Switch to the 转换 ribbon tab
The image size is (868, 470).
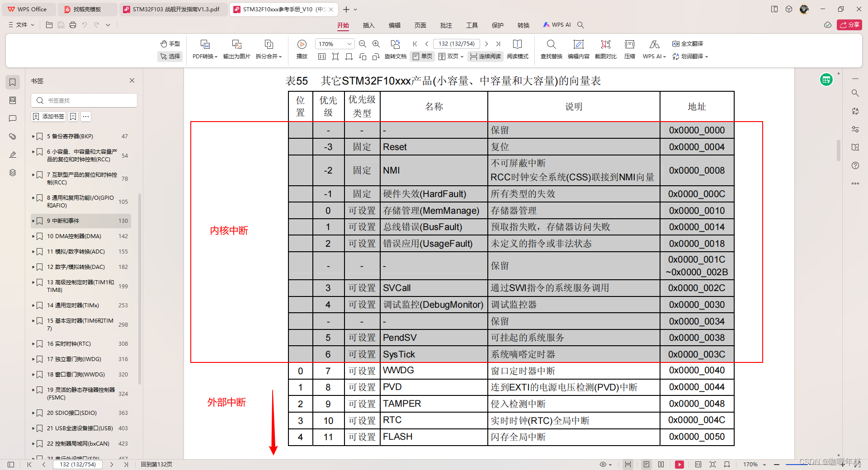click(x=524, y=25)
